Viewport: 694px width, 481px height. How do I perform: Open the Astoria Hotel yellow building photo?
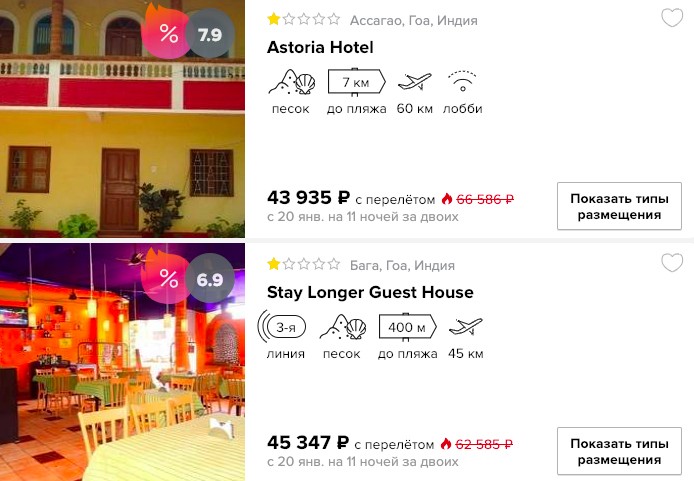coord(122,119)
